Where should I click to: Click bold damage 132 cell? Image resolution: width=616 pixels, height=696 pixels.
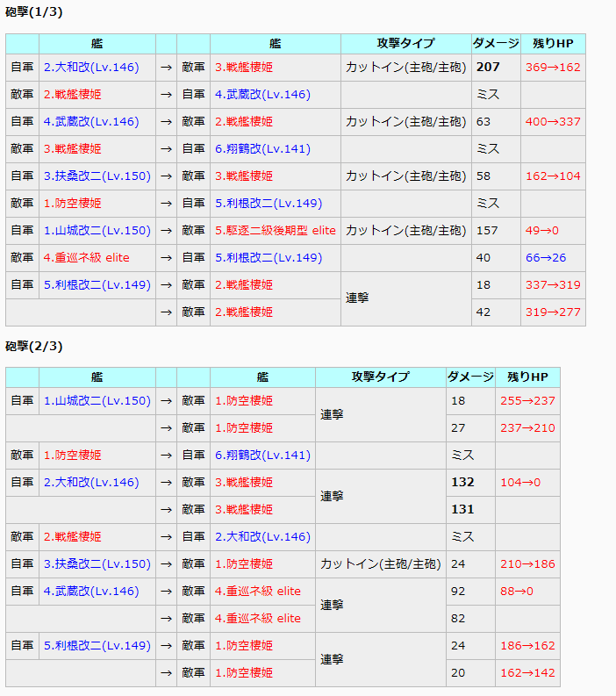tap(470, 483)
